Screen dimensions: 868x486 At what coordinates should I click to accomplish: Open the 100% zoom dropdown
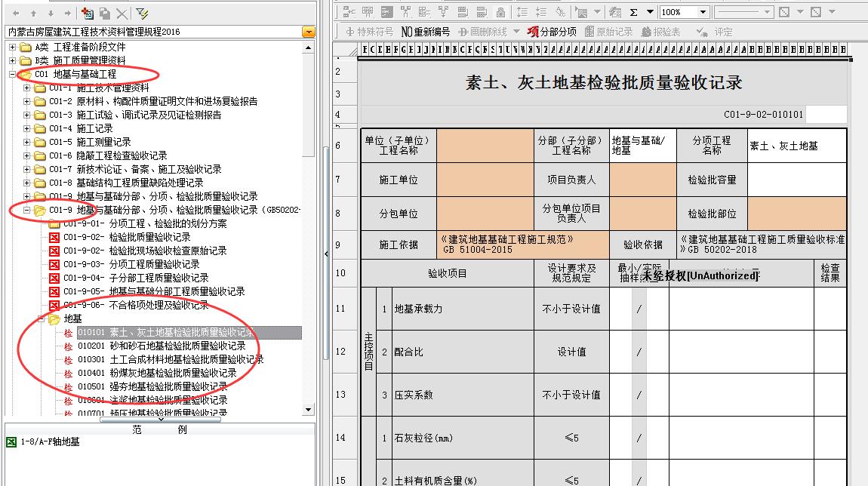point(703,12)
